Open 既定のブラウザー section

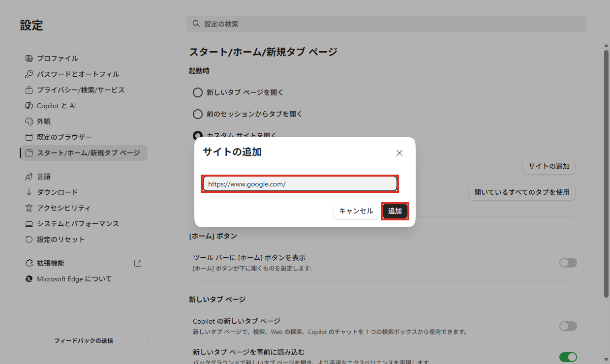(x=84, y=137)
